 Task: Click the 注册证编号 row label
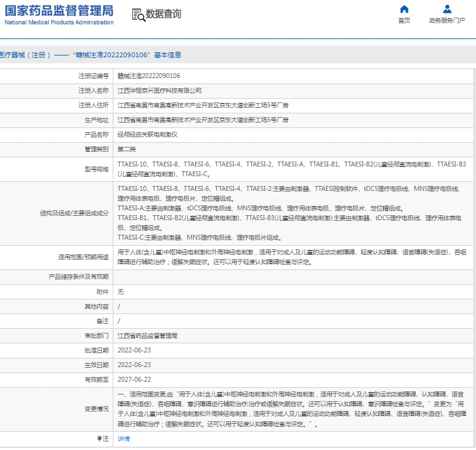(x=93, y=76)
